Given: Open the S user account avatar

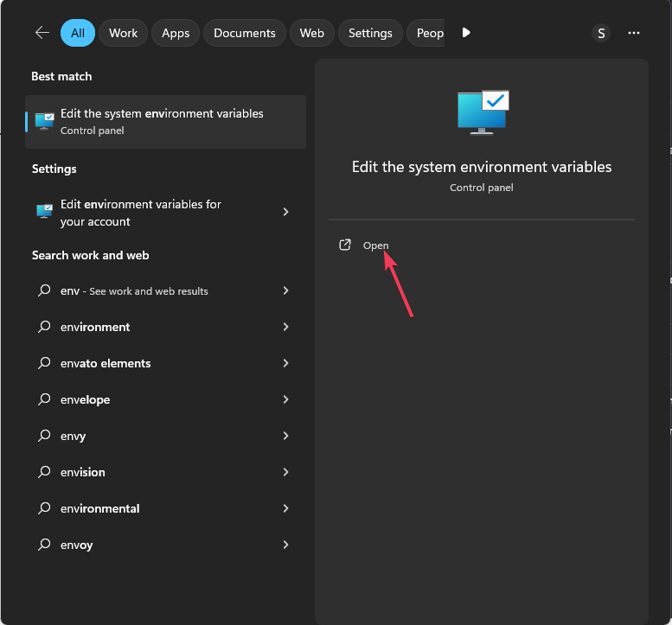Looking at the screenshot, I should click(x=601, y=33).
